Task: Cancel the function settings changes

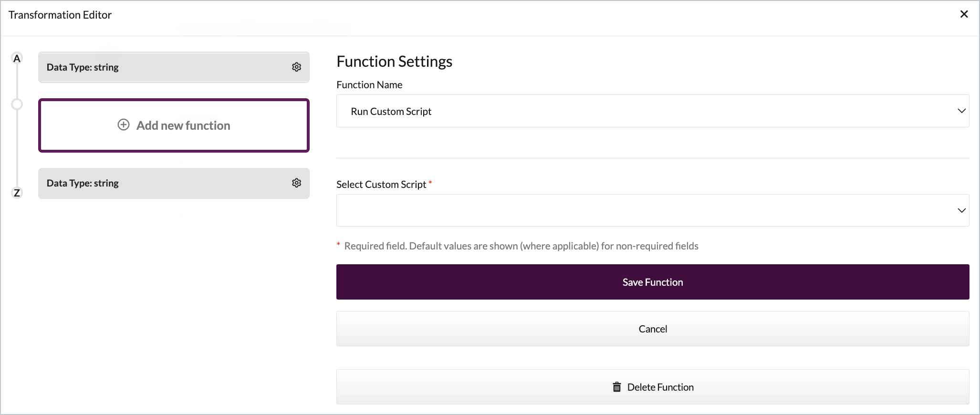Action: [652, 329]
